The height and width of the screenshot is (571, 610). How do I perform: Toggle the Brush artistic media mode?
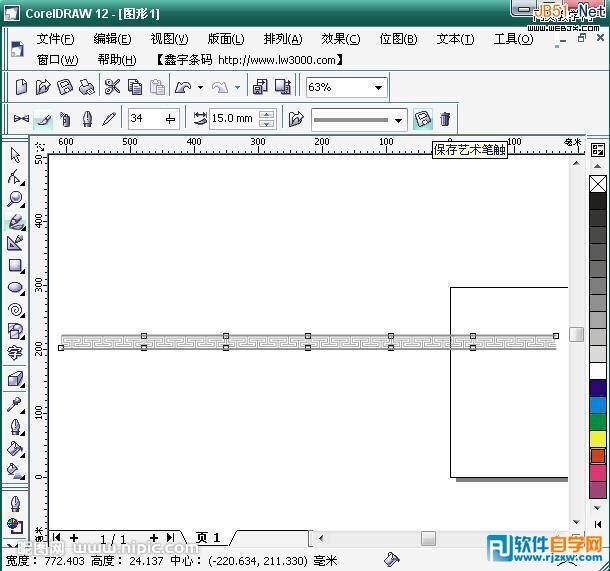coord(43,119)
